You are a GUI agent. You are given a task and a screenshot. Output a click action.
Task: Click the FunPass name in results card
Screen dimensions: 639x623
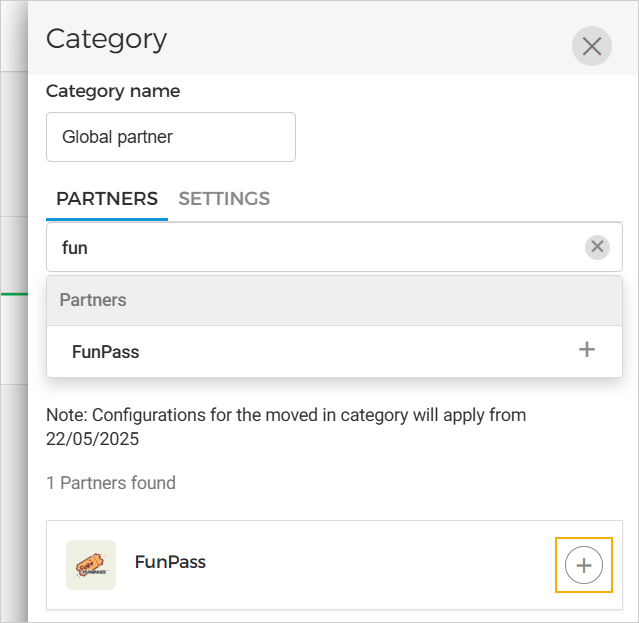point(170,562)
